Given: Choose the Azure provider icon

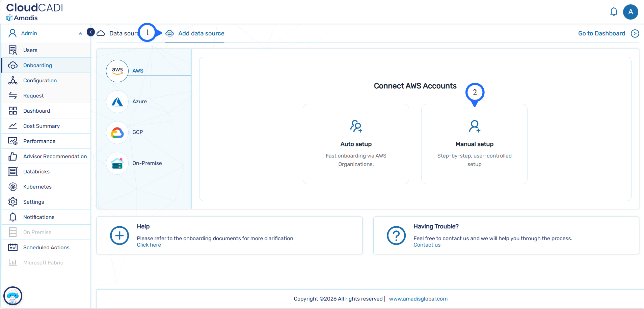Looking at the screenshot, I should [117, 102].
